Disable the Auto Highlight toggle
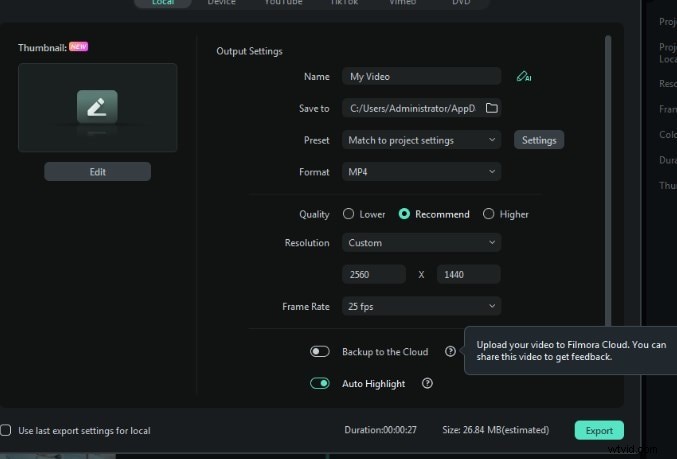The image size is (677, 459). (x=320, y=383)
